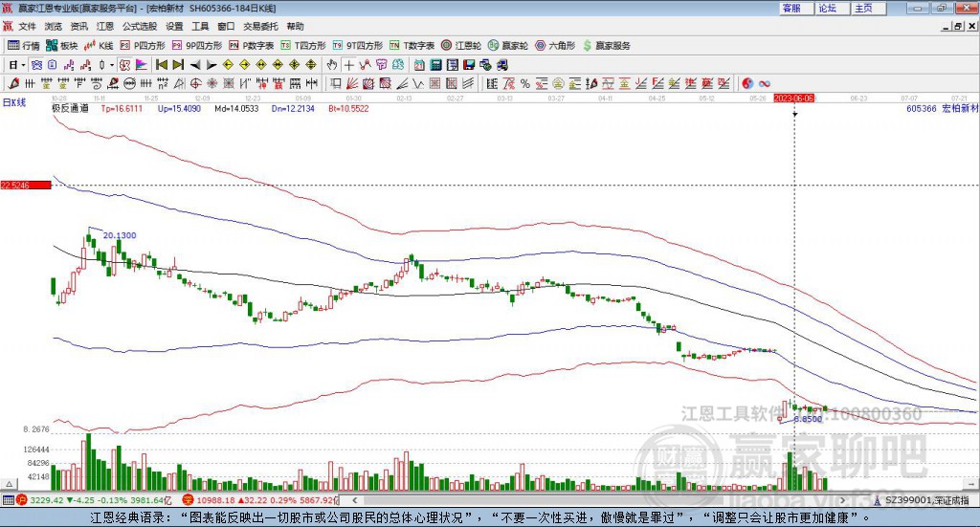This screenshot has width=980, height=527.
Task: Click the yin-yang taiji icon
Action: [x=747, y=83]
